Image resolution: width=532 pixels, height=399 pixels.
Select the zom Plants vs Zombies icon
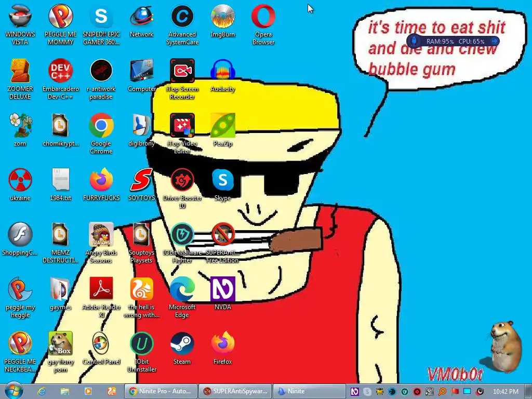click(x=20, y=130)
